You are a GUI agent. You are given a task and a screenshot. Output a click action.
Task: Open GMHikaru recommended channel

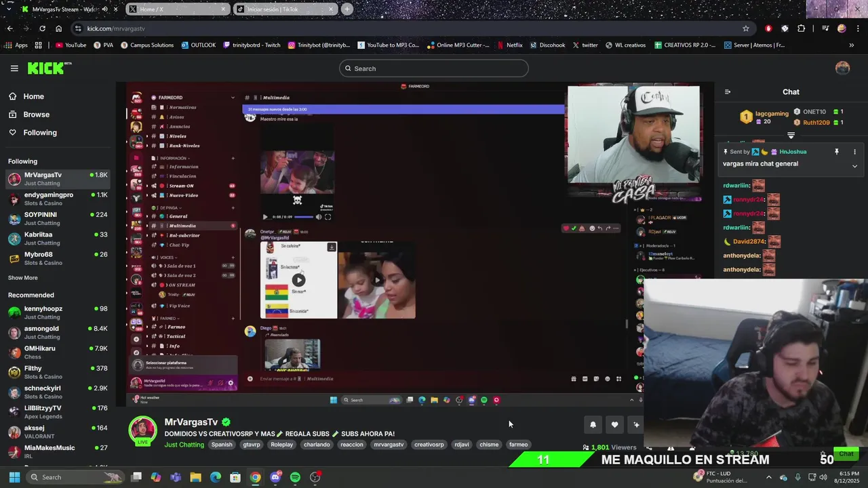[58, 352]
